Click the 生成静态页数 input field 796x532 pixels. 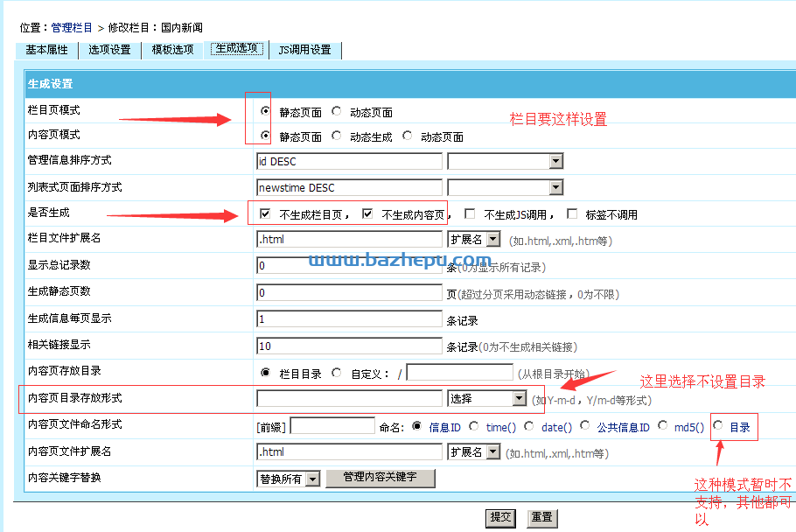click(349, 292)
